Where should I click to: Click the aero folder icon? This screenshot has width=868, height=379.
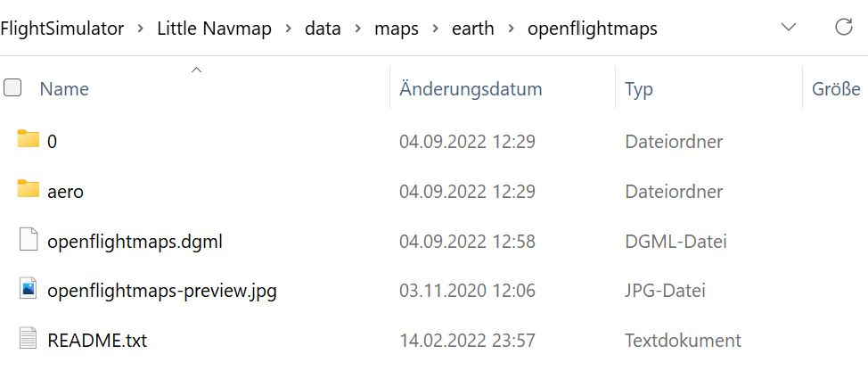click(29, 190)
